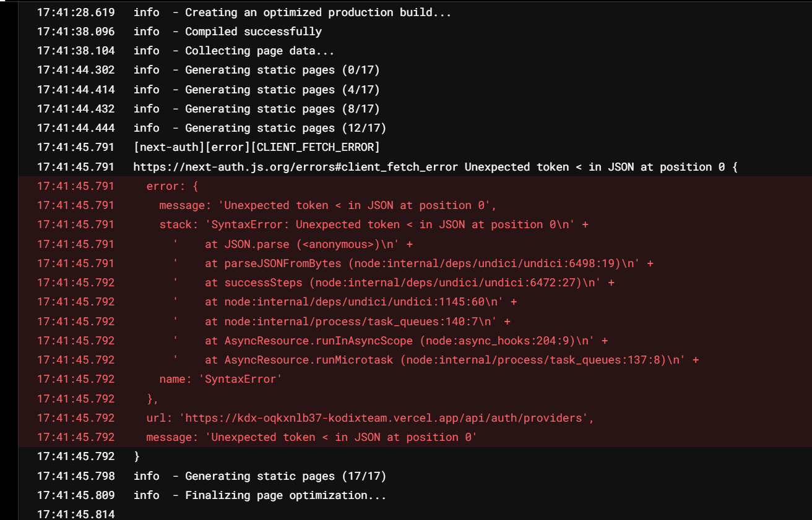
Task: Select the "Generating static pages (0/17)" line
Action: pos(282,70)
